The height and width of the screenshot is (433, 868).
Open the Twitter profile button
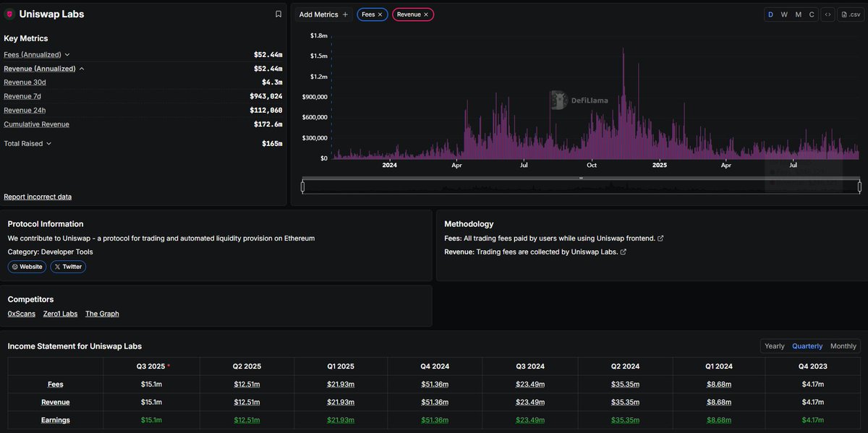pyautogui.click(x=68, y=267)
